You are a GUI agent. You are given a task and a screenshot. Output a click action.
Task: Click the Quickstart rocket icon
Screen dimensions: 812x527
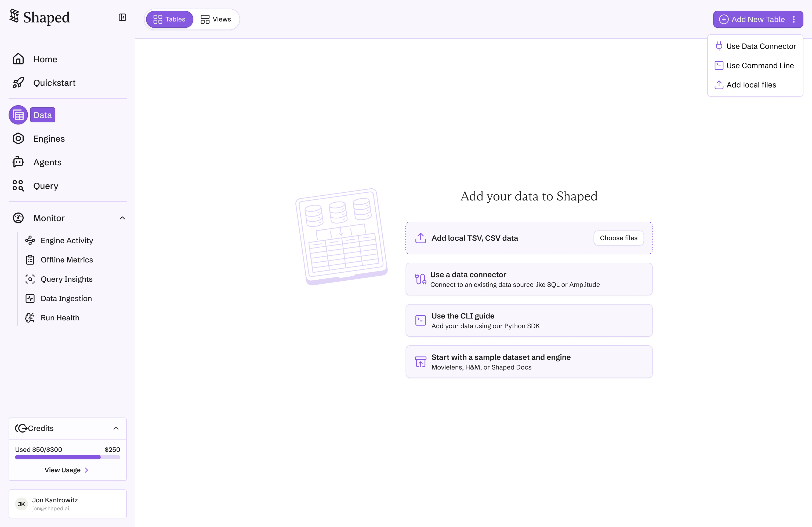18,83
